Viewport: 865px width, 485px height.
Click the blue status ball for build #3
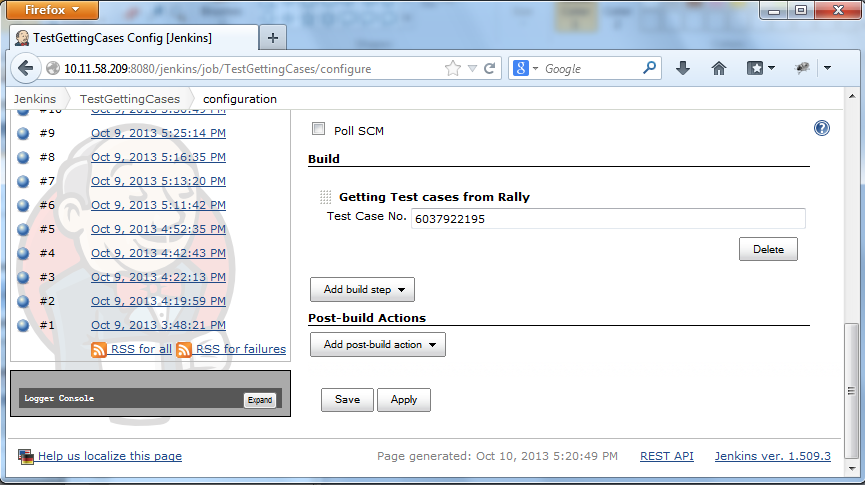point(23,277)
